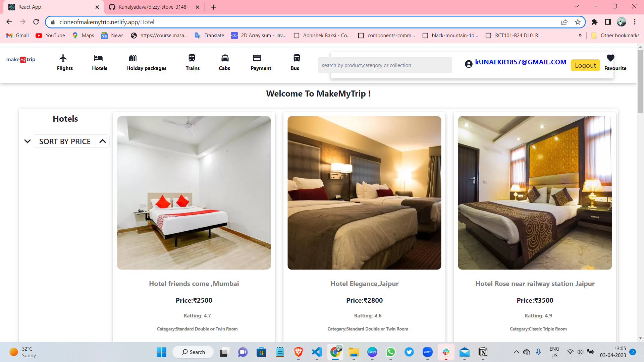This screenshot has width=644, height=362.
Task: Click the MakeMyTrip logo
Action: click(x=21, y=60)
